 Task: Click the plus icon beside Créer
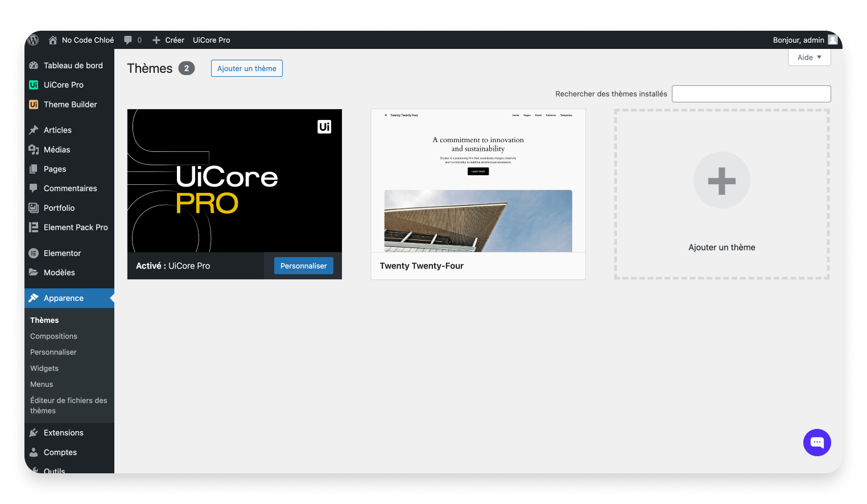[156, 40]
